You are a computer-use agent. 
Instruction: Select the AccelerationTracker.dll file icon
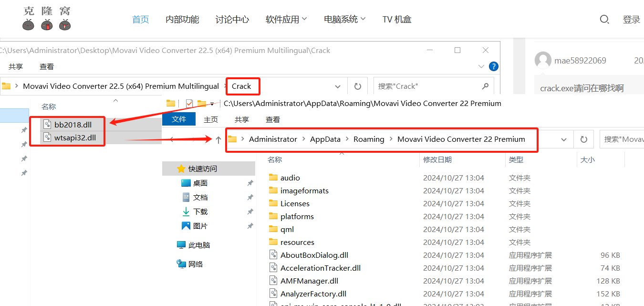[273, 268]
